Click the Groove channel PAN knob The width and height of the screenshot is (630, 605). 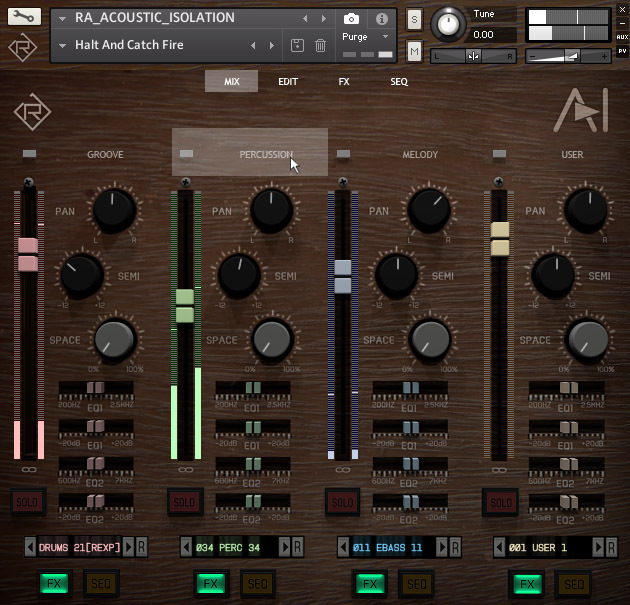tap(114, 210)
